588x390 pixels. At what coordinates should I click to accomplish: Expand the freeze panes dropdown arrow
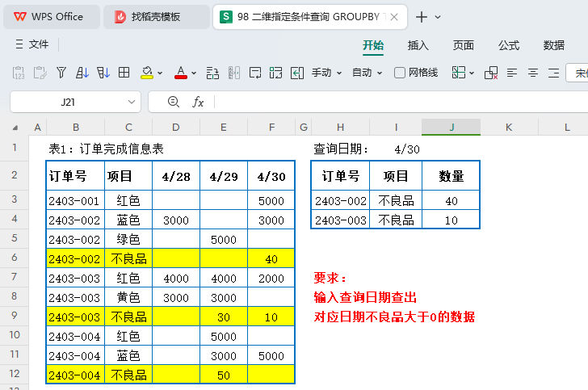point(472,73)
